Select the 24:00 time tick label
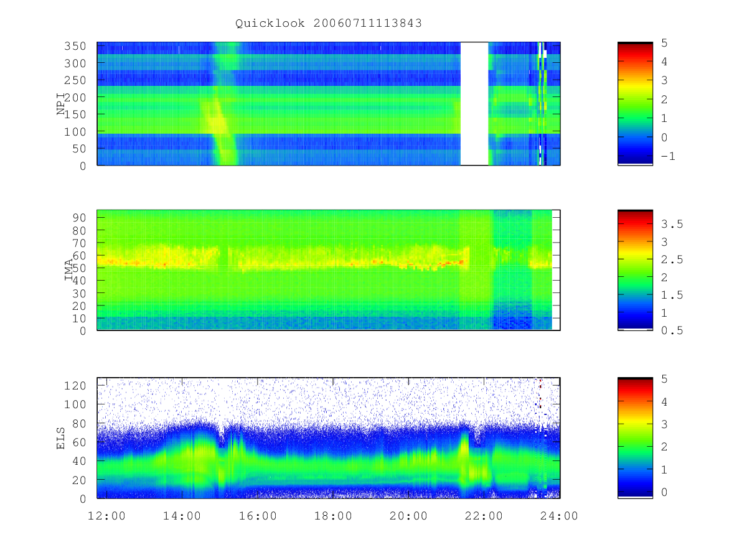Screen dimensions: 747x560 click(x=559, y=516)
